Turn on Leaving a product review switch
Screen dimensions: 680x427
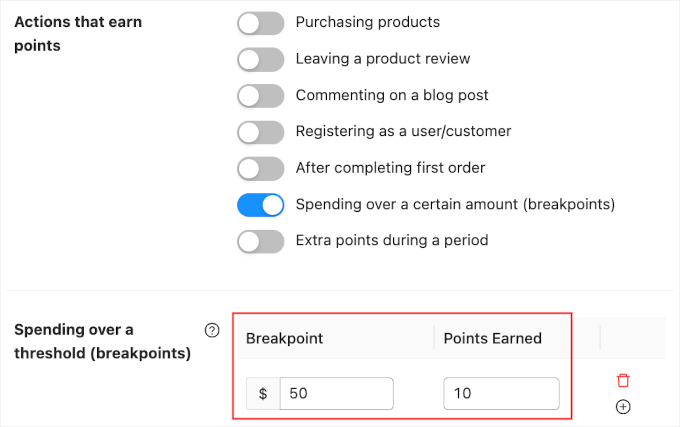click(261, 60)
